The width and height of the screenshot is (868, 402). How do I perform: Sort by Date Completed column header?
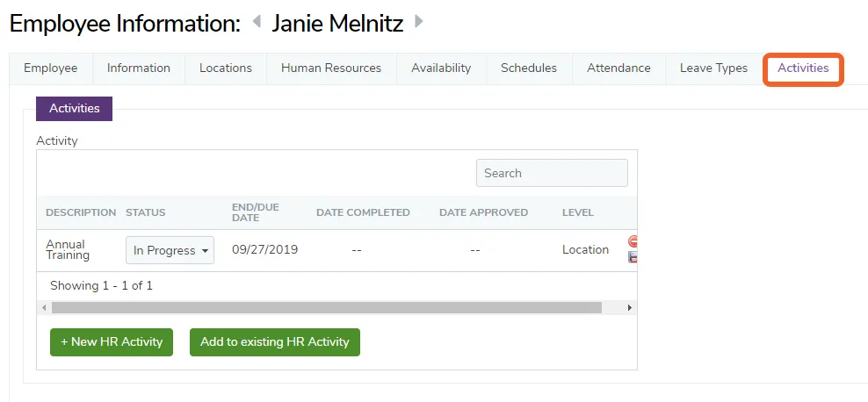point(363,213)
